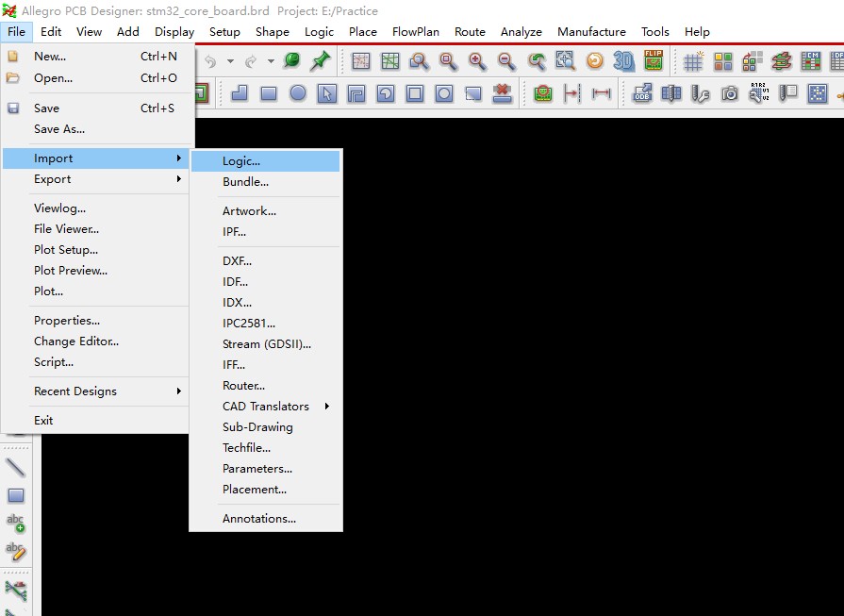Click the Undo arrow icon

(210, 61)
